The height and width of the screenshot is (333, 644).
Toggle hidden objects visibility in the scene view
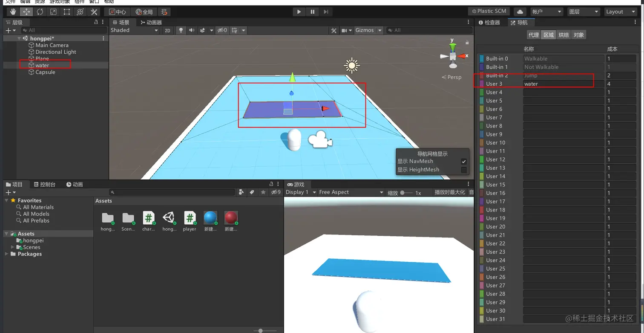[222, 30]
